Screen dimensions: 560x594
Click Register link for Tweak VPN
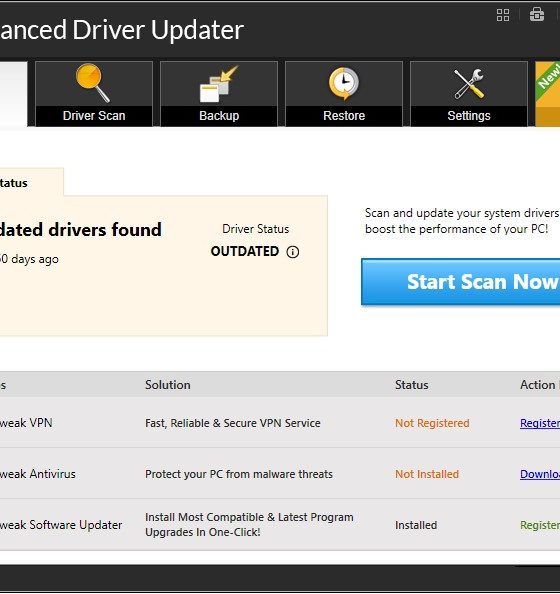tap(540, 423)
